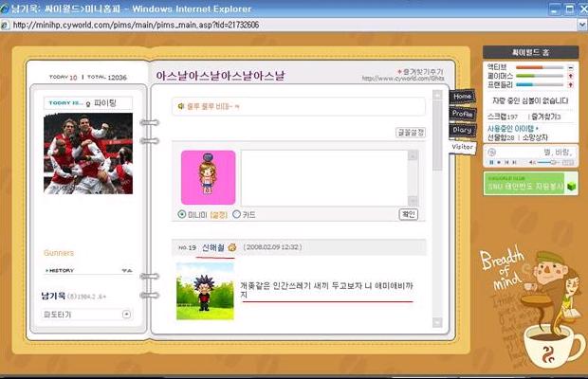The width and height of the screenshot is (588, 379).
Task: Click the music player playlist button
Action: click(x=568, y=162)
